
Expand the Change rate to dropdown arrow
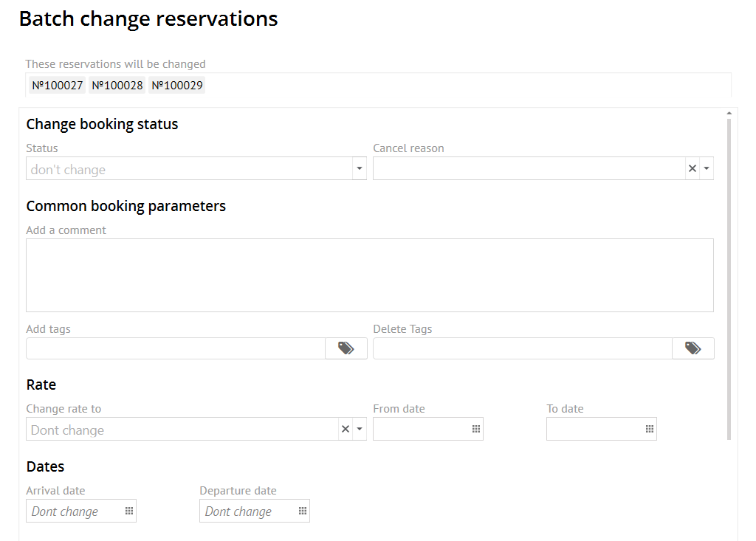click(x=360, y=430)
